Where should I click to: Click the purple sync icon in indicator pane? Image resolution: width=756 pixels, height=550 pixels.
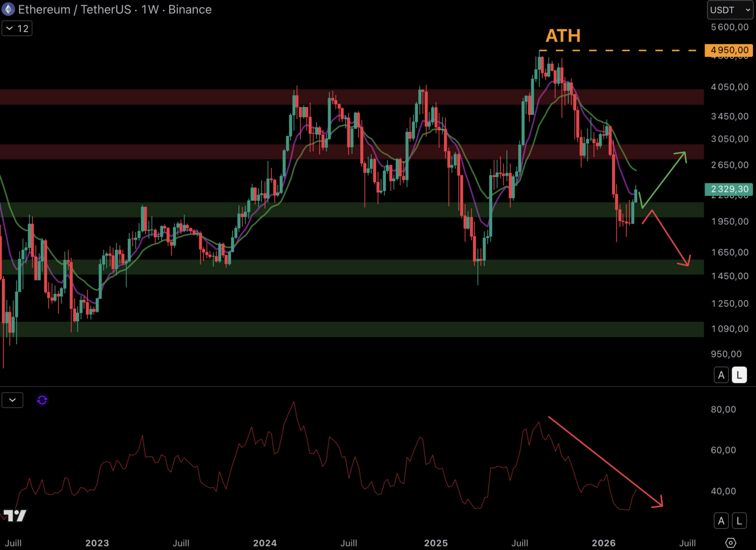[x=42, y=400]
